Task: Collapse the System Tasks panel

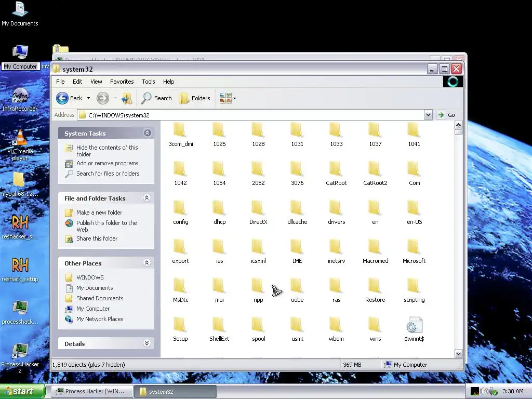Action: (147, 132)
